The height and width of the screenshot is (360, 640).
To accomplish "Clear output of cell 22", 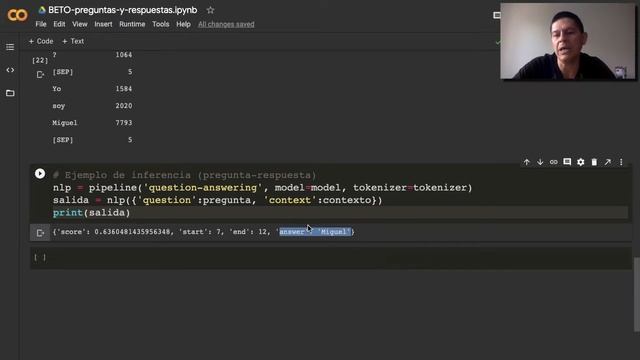I will [40, 75].
